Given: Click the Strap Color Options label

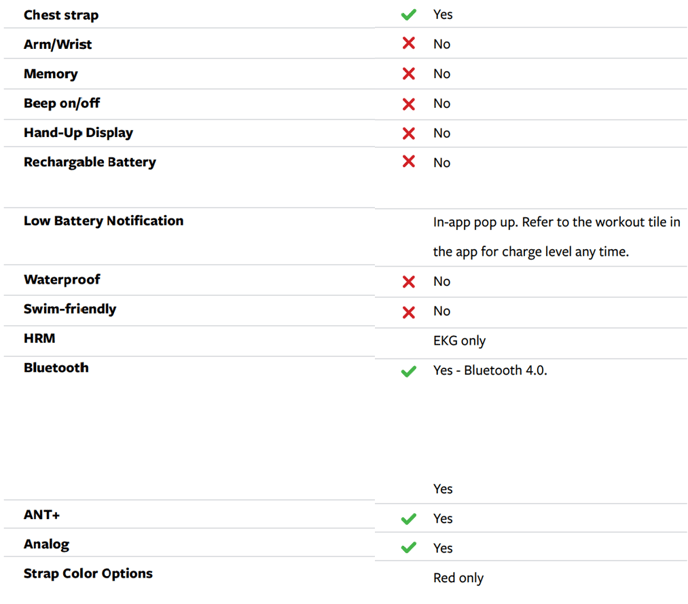Looking at the screenshot, I should [x=88, y=574].
